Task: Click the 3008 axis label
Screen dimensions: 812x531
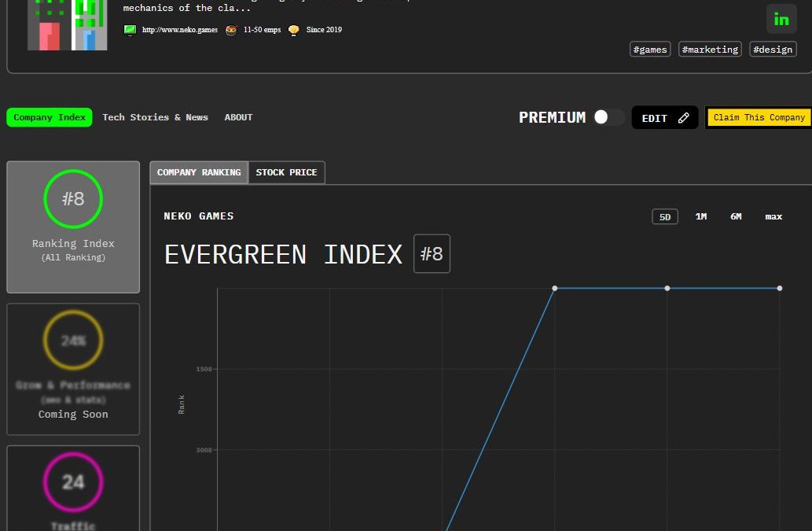Action: (x=204, y=450)
